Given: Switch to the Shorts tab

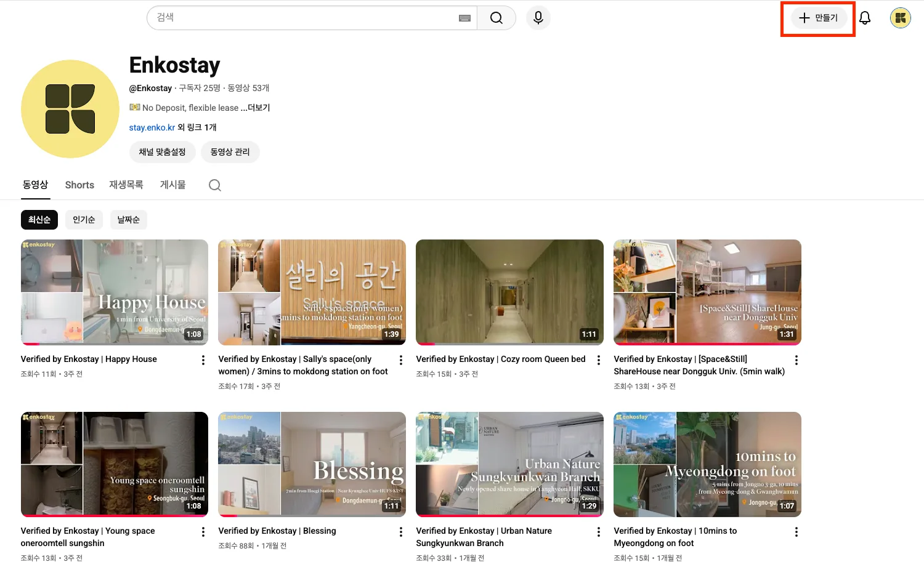Looking at the screenshot, I should click(x=79, y=185).
